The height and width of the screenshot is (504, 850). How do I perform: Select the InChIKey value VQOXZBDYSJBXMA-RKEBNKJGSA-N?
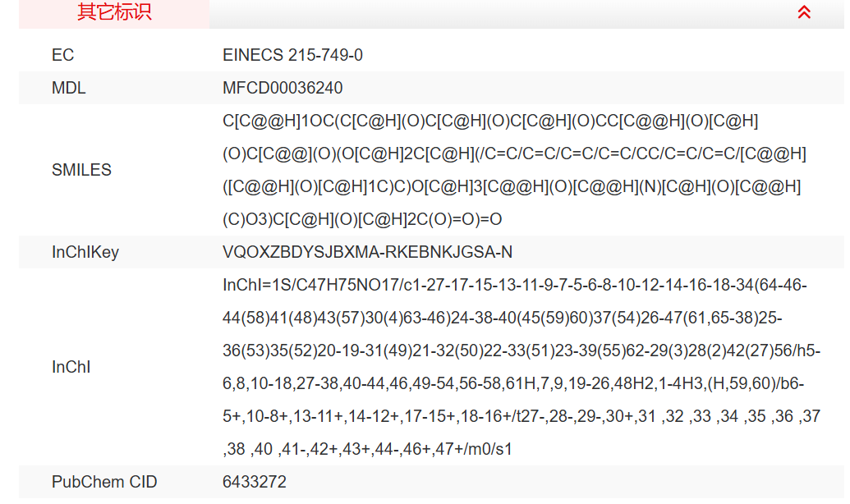[x=367, y=252]
